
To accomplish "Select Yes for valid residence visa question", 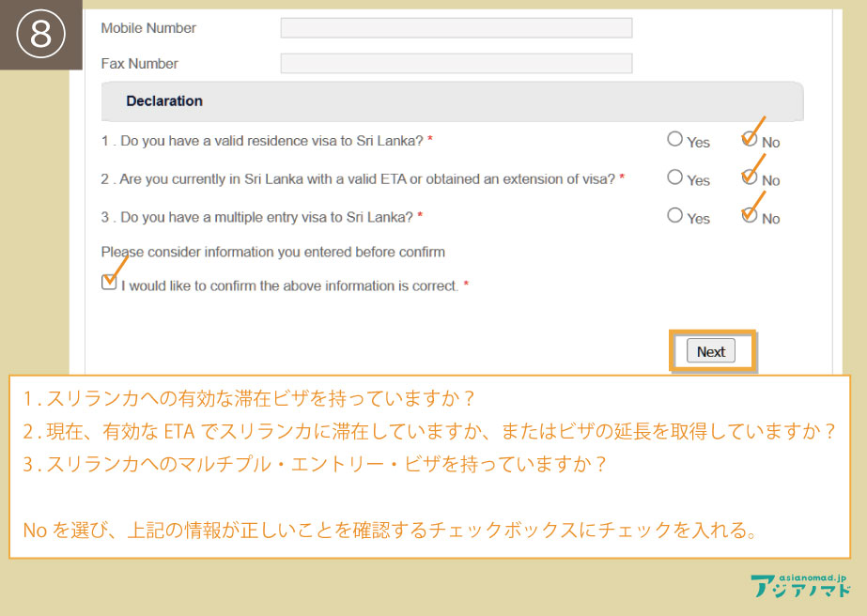I will click(674, 139).
